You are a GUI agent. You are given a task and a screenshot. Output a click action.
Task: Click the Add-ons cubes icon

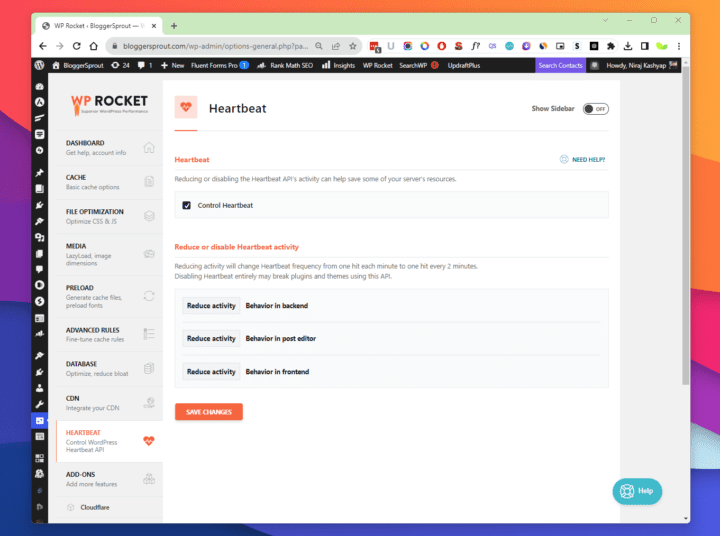point(149,479)
